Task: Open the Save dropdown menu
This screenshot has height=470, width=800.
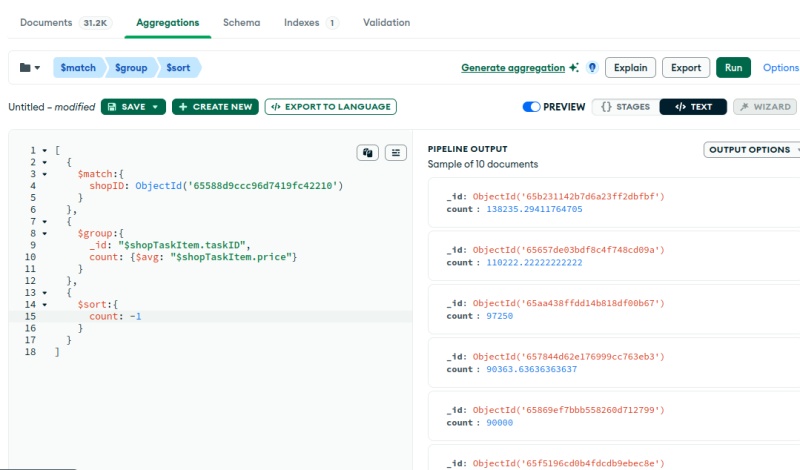Action: pyautogui.click(x=155, y=107)
